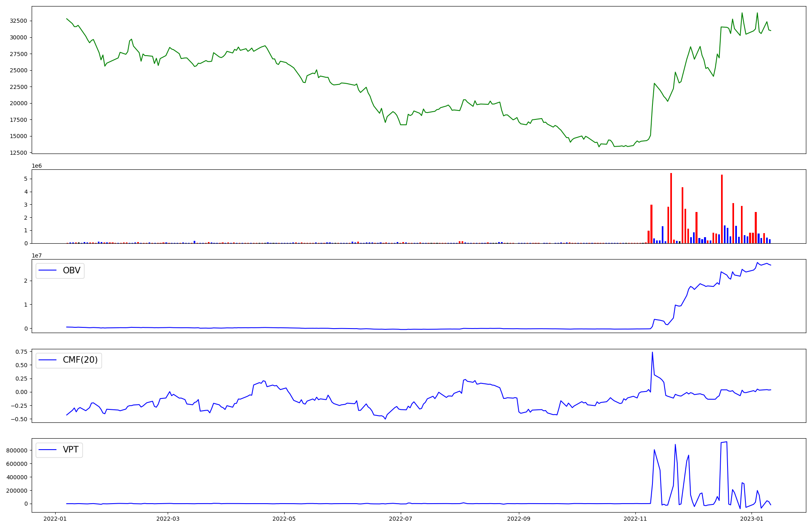The width and height of the screenshot is (812, 528).
Task: Click the tallest red volume bar
Action: point(671,207)
